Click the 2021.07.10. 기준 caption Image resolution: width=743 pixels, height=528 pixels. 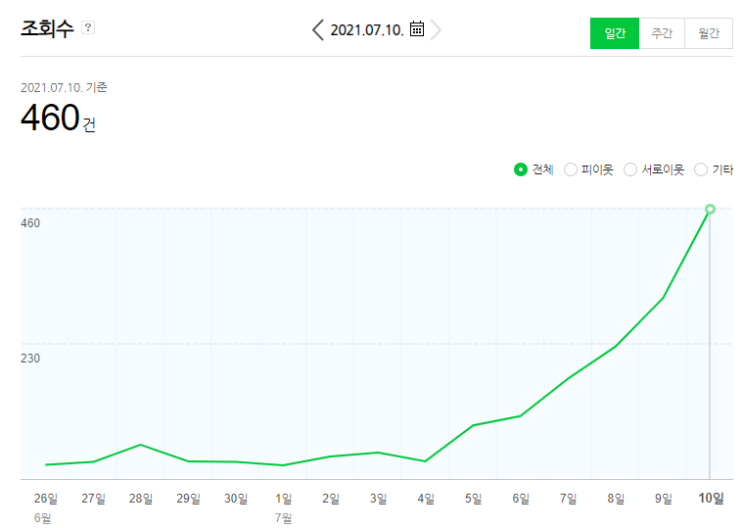tap(63, 87)
